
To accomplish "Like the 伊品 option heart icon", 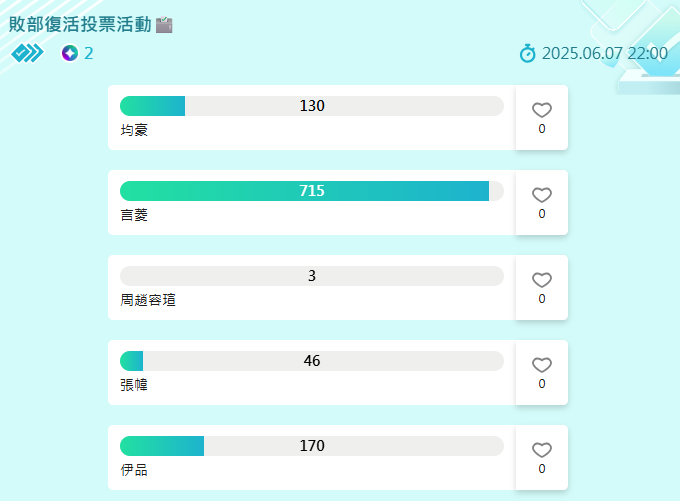I will [542, 450].
